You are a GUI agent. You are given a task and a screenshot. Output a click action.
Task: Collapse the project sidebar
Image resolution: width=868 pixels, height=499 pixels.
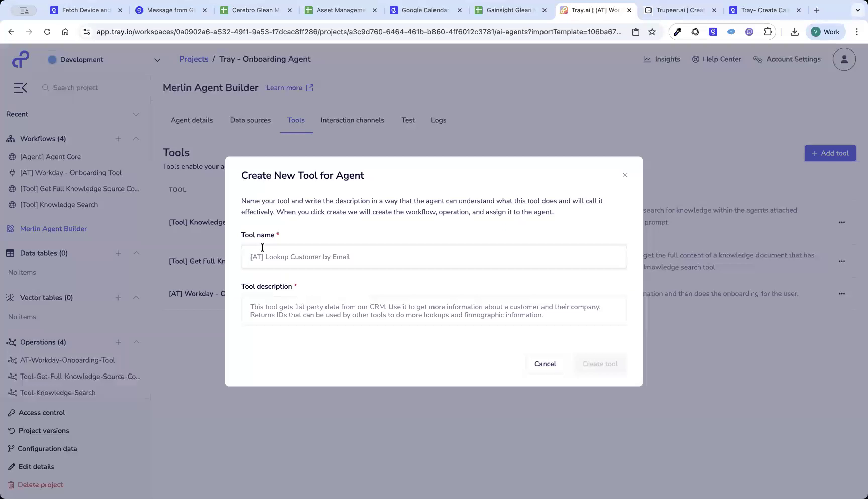coord(20,87)
